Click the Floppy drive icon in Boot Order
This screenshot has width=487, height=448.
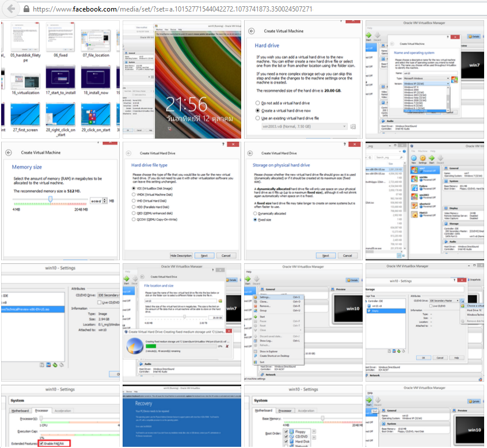(x=292, y=431)
